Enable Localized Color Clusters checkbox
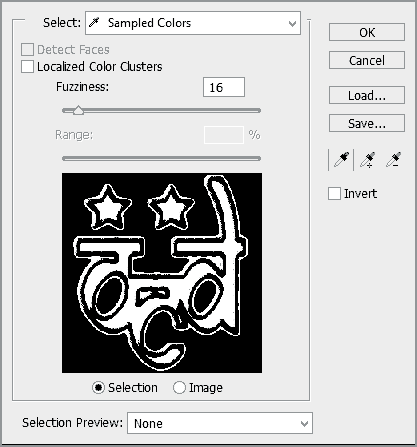 coord(27,66)
